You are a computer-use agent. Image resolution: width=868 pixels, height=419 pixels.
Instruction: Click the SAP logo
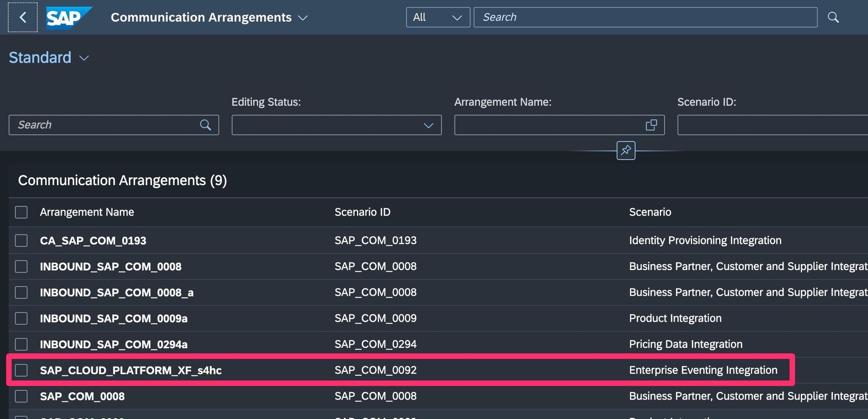click(x=68, y=17)
